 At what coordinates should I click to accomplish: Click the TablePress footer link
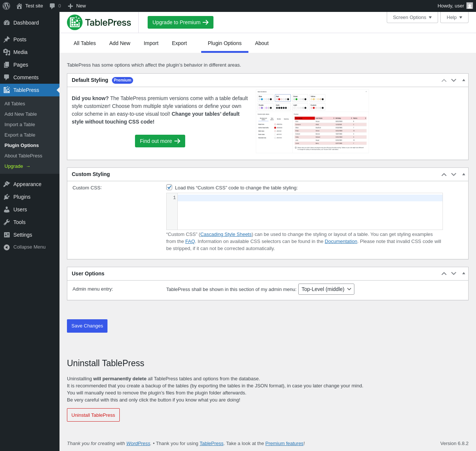(212, 444)
